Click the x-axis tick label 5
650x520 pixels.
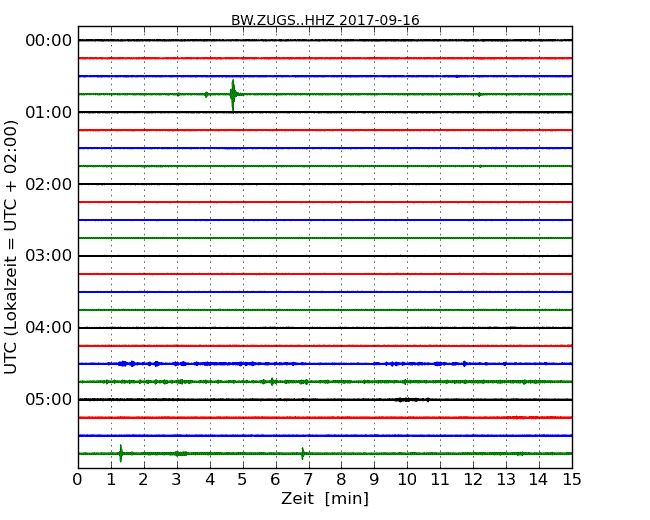click(242, 480)
